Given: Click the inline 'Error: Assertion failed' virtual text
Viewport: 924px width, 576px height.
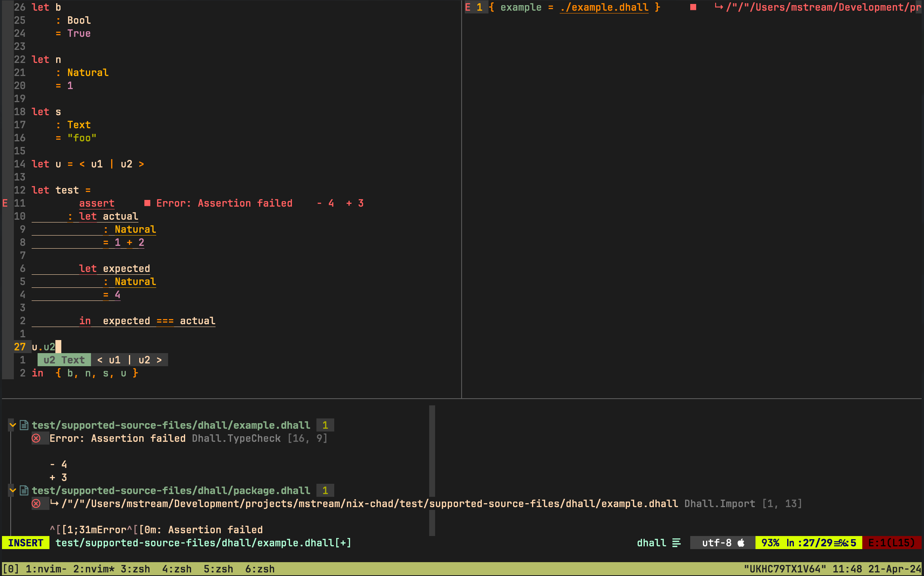Looking at the screenshot, I should pos(224,203).
